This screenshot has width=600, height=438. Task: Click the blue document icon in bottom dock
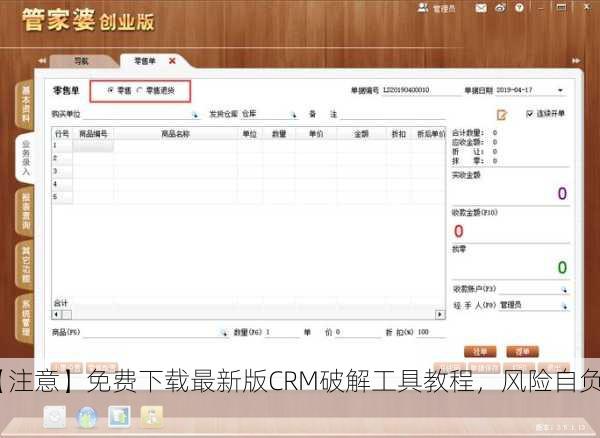click(119, 417)
